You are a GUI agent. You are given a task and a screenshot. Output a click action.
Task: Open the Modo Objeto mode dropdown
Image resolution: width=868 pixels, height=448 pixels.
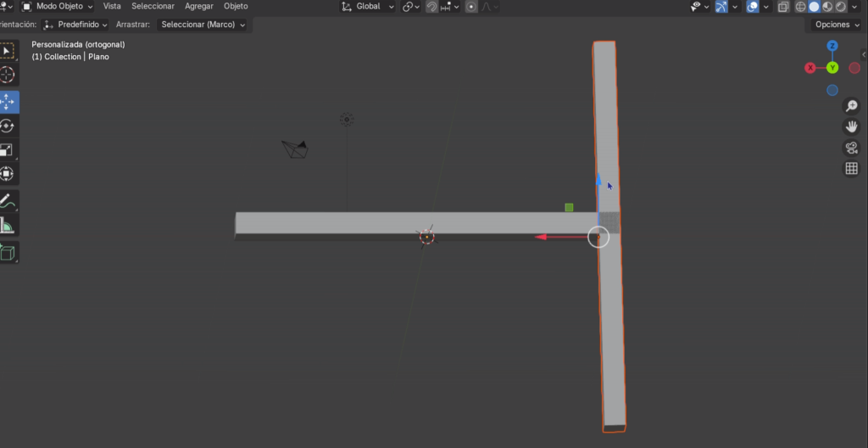click(58, 7)
